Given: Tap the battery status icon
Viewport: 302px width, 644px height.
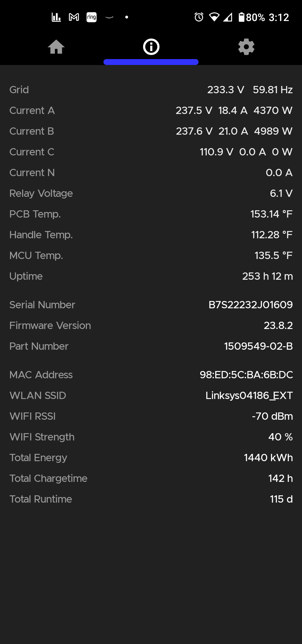Looking at the screenshot, I should (241, 17).
